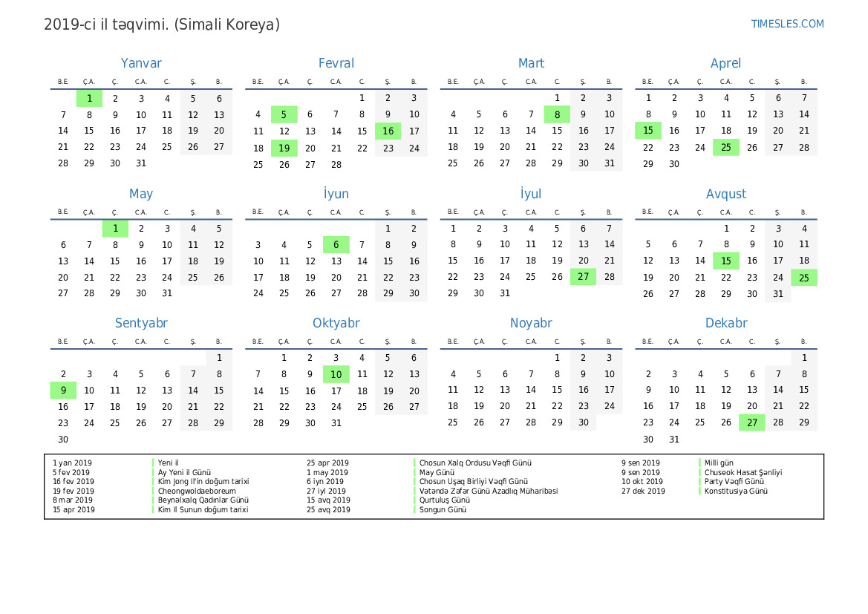Click Konstitusiya Günü legend entry
The height and width of the screenshot is (614, 868).
pos(736,491)
